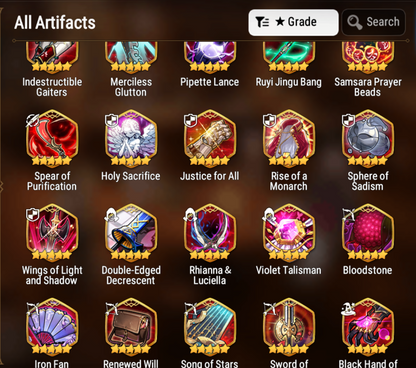Viewport: 416px width, 368px height.
Task: Choose the Bloodstone artifact icon
Action: click(368, 232)
